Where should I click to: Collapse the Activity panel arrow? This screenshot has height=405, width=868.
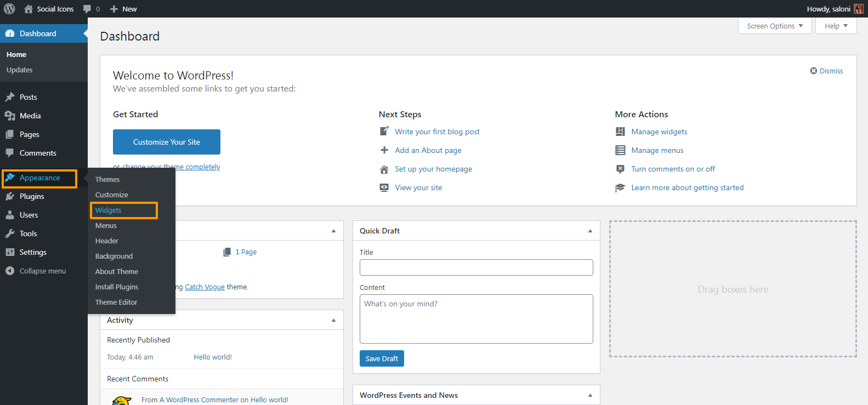click(333, 320)
